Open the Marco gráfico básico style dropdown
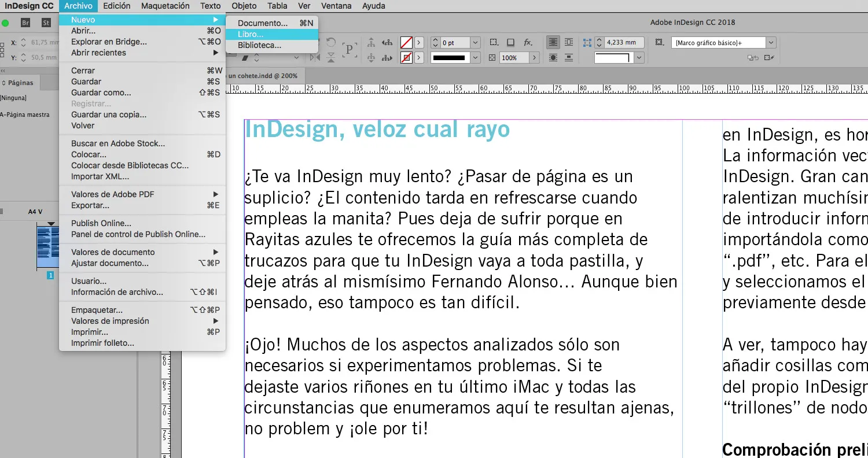This screenshot has height=458, width=868. click(x=770, y=43)
